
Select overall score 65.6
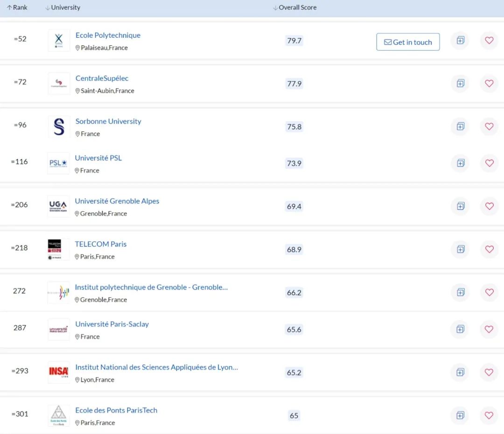[x=294, y=330]
